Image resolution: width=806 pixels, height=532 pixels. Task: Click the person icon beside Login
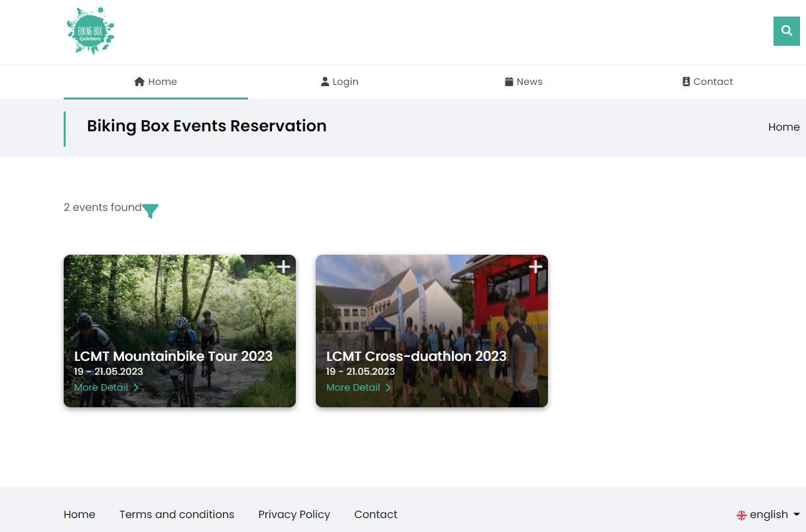tap(325, 82)
